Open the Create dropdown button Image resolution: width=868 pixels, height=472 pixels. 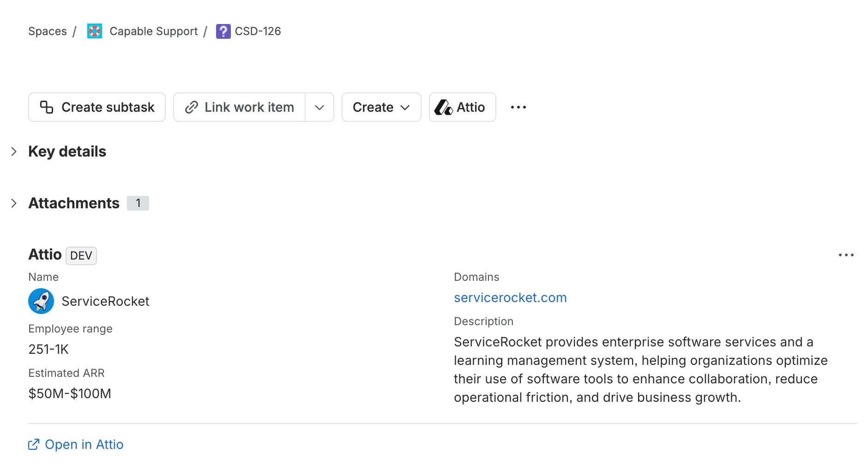point(381,107)
